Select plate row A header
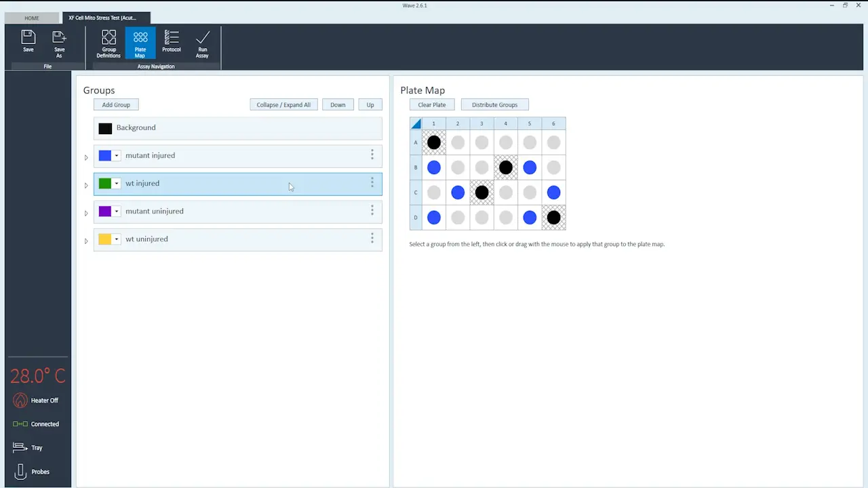The image size is (868, 488). pyautogui.click(x=416, y=142)
